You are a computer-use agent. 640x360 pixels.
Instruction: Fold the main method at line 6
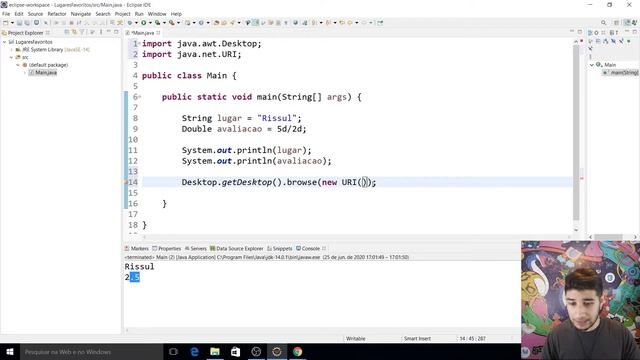140,97
